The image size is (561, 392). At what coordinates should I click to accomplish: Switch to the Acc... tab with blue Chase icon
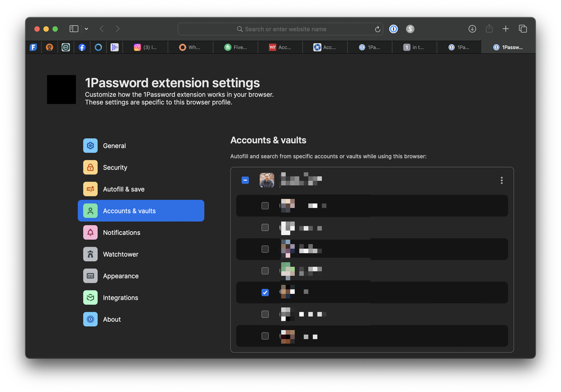coord(325,47)
